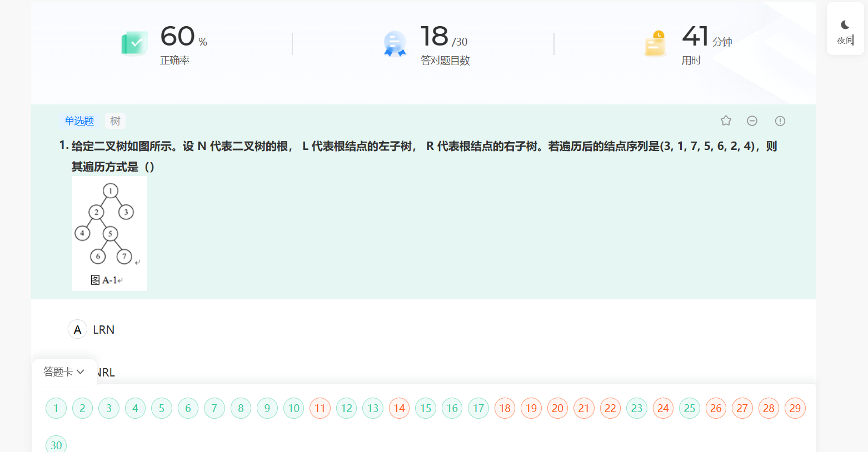The height and width of the screenshot is (452, 868).
Task: Go to question 12 in answer card
Action: tap(346, 408)
